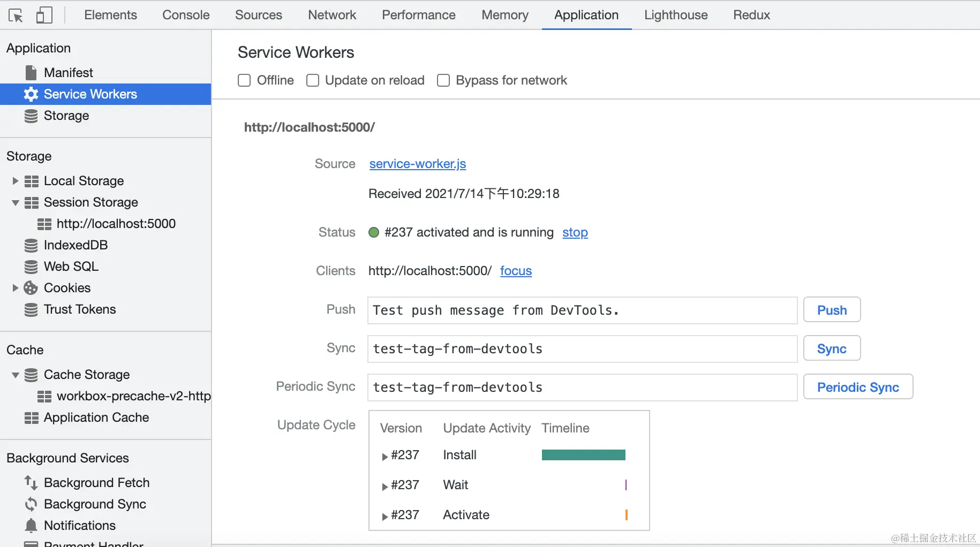The width and height of the screenshot is (980, 547).
Task: Collapse the Session Storage tree node
Action: 16,202
